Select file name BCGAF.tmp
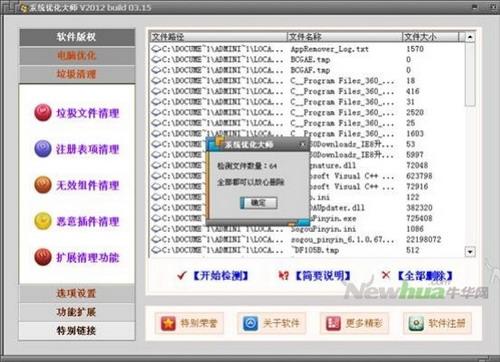500x362 pixels. pos(310,70)
